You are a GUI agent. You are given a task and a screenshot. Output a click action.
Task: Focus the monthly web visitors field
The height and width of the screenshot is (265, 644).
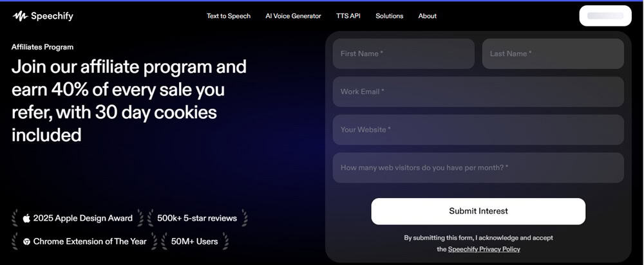click(x=478, y=168)
